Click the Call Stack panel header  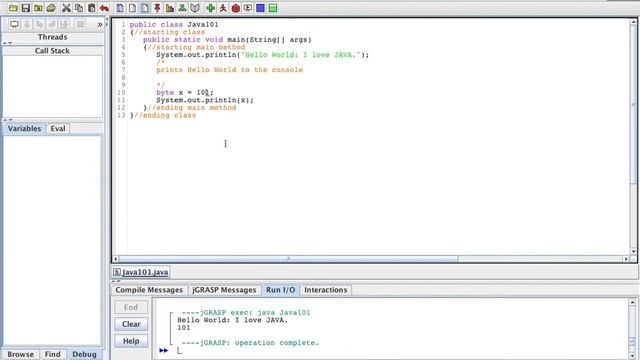click(53, 51)
